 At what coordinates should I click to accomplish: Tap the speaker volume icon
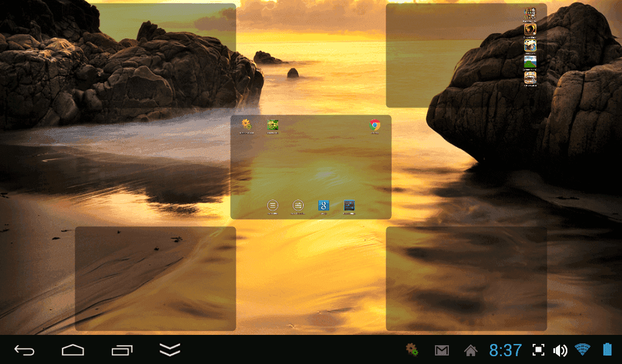pos(560,350)
